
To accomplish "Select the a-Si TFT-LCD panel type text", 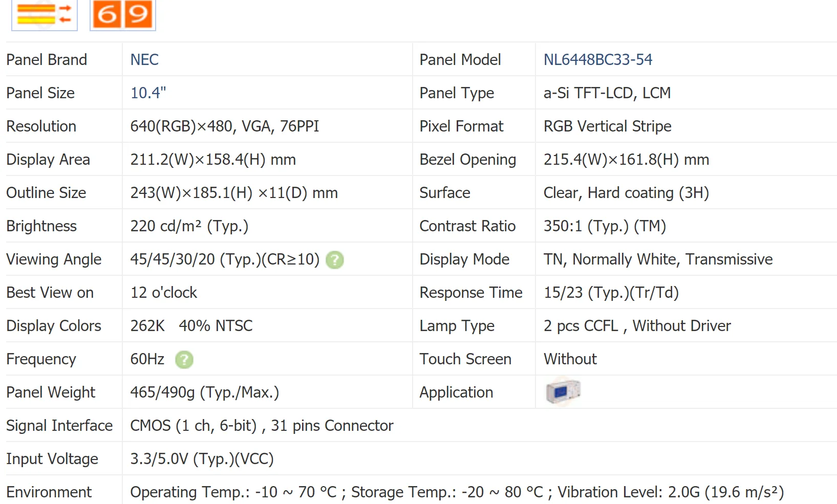I will pos(607,93).
